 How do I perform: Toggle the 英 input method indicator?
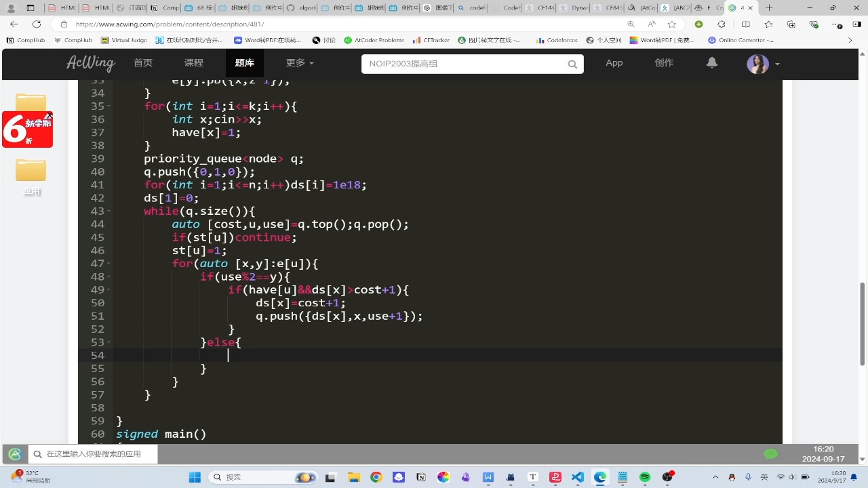[x=764, y=477]
